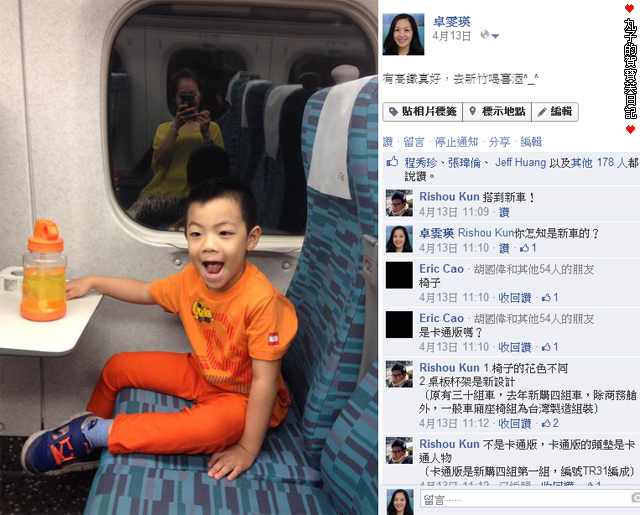Like Rishou Kun's 搭到新車 comment
Screen dimensions: 640x515
click(504, 212)
